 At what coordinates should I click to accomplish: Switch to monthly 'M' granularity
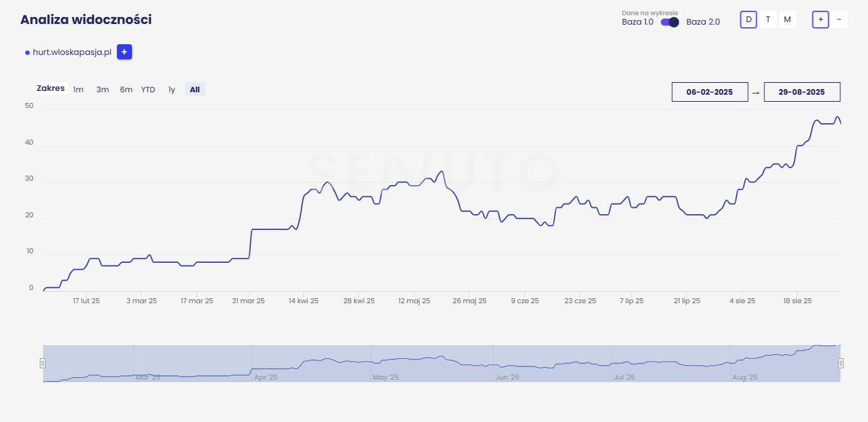pyautogui.click(x=787, y=20)
